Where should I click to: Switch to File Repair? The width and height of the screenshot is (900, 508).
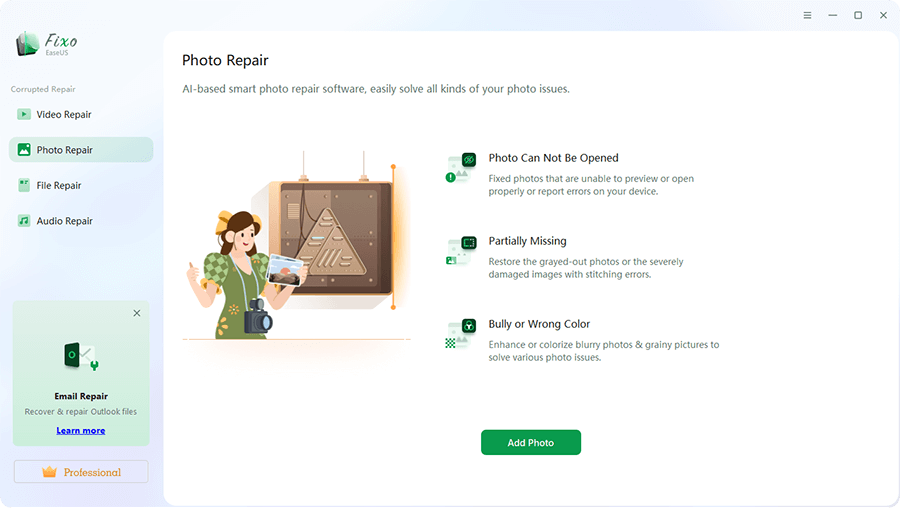click(x=81, y=185)
